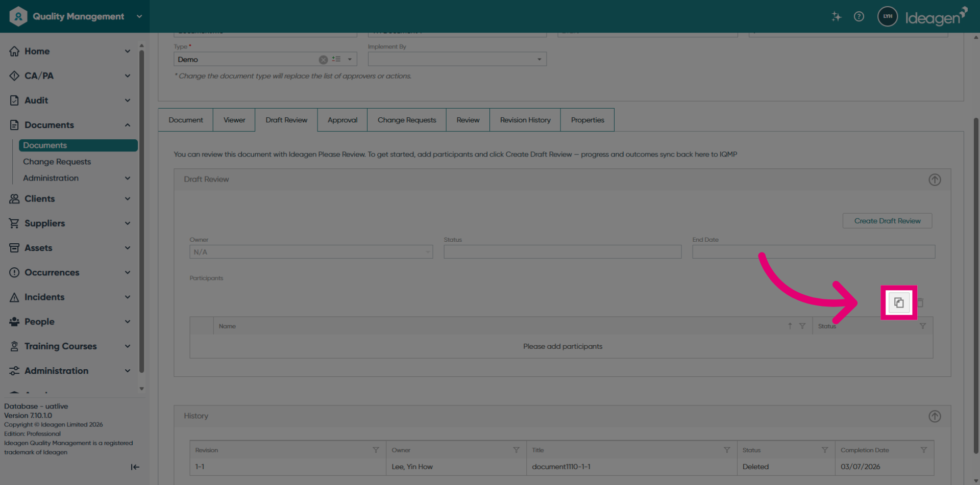Filter the Name column in participants
The image size is (980, 485).
(802, 326)
